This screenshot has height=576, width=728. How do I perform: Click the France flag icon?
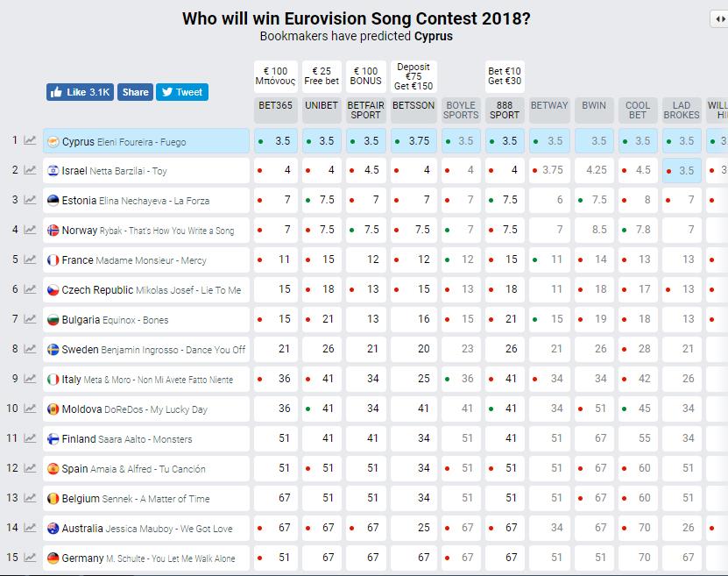click(53, 260)
